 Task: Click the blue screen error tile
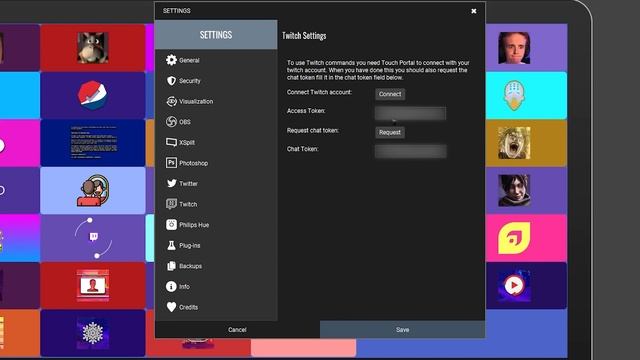[93, 142]
